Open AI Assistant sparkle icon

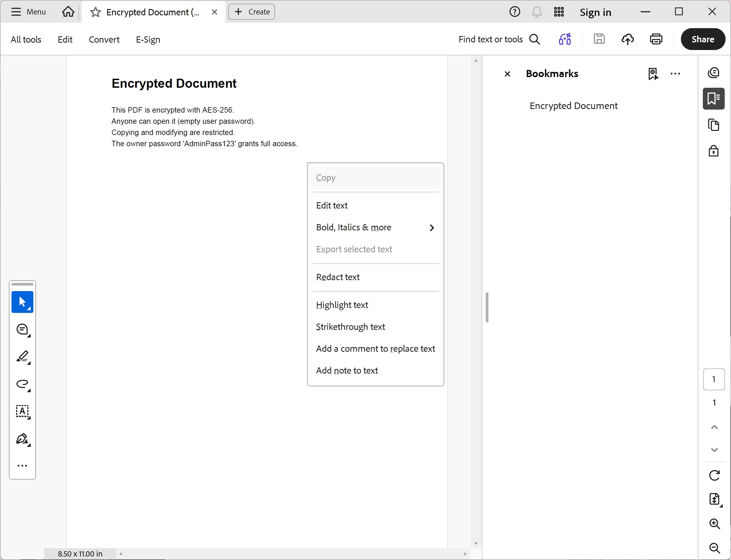point(565,39)
